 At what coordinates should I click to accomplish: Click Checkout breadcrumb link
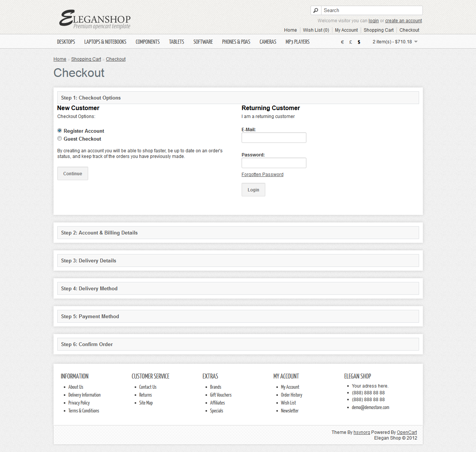tap(116, 59)
